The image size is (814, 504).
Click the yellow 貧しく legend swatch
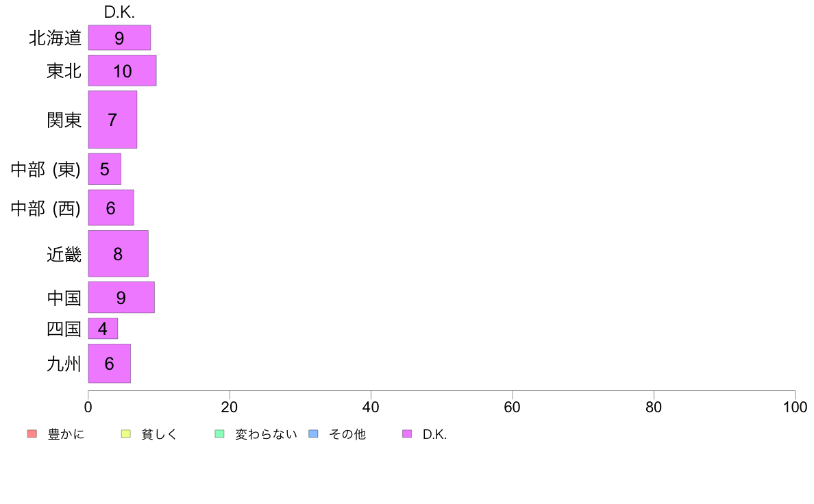click(125, 434)
